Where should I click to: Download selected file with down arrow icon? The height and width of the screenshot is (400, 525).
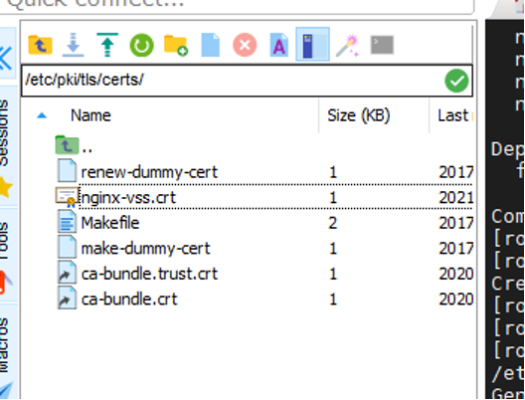tap(73, 45)
